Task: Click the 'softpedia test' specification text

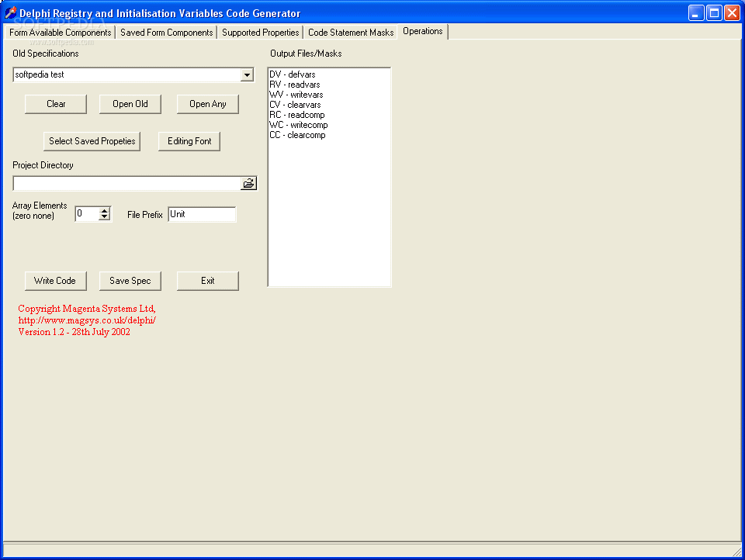Action: pyautogui.click(x=40, y=74)
